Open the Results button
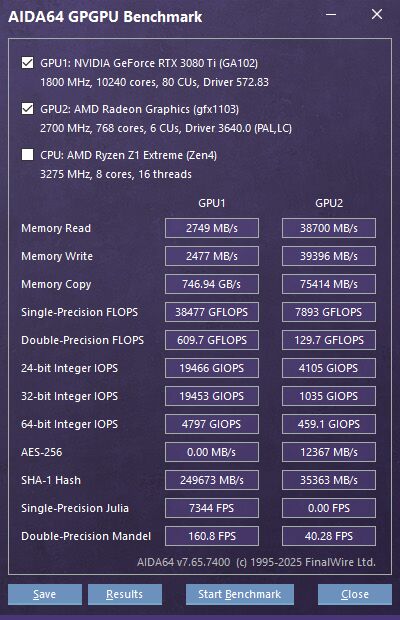Screen dimensions: 400x620 click(x=125, y=594)
